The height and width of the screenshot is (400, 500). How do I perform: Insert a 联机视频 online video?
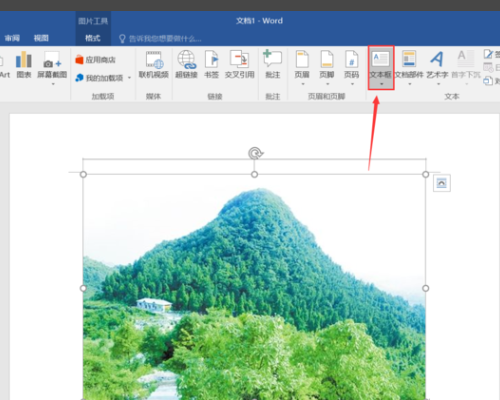(x=154, y=65)
